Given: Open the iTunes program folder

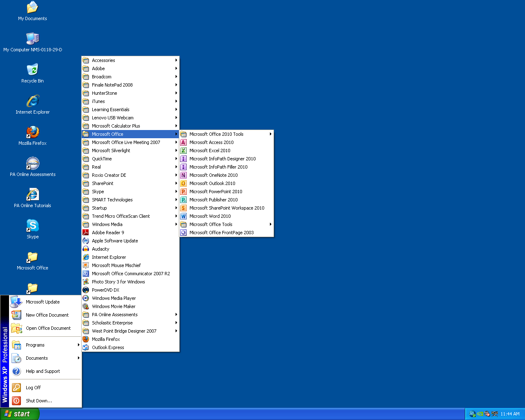Looking at the screenshot, I should tap(130, 101).
